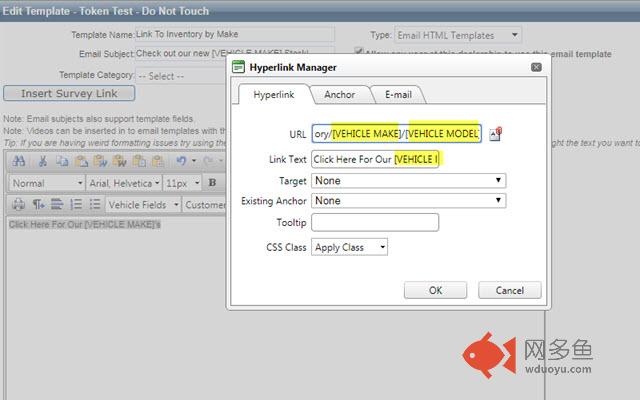Expand the Undo history dropdown arrow

pyautogui.click(x=194, y=161)
